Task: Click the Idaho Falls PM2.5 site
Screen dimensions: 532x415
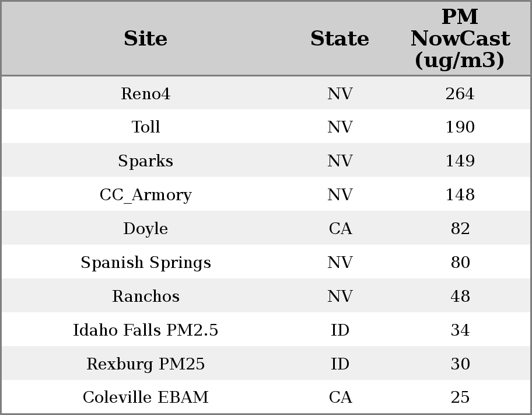Action: [x=145, y=330]
